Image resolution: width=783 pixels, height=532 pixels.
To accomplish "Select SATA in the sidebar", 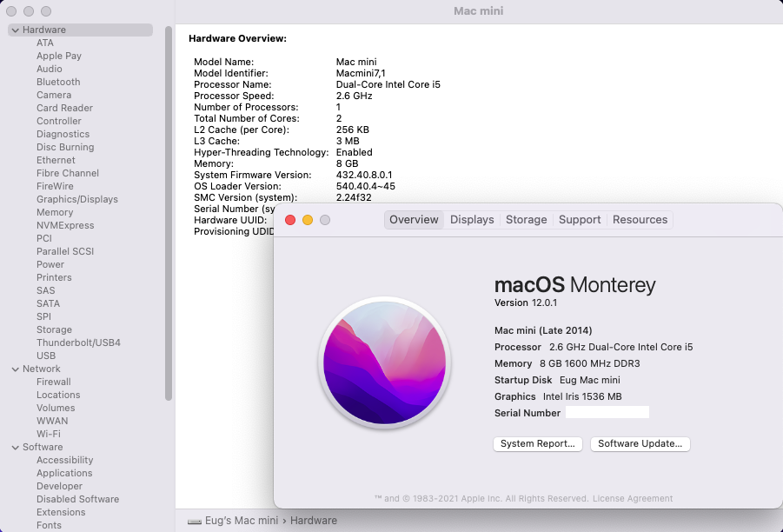I will point(49,303).
